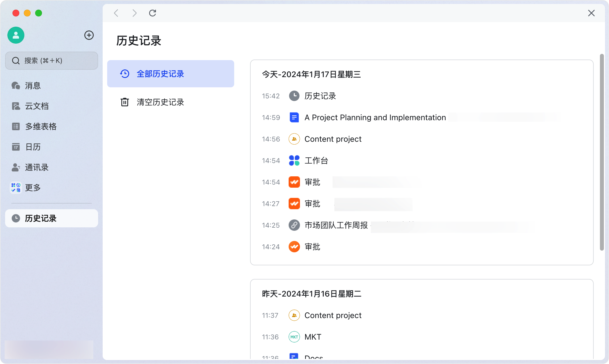Open the 多维表格 section
Viewport: 609px width, 364px height.
[x=41, y=126]
